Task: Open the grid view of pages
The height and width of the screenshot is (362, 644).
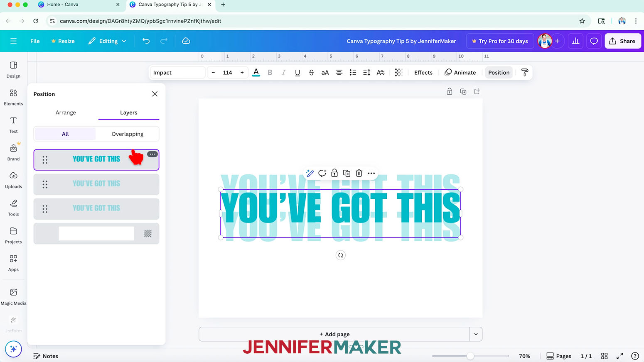Action: [x=605, y=356]
